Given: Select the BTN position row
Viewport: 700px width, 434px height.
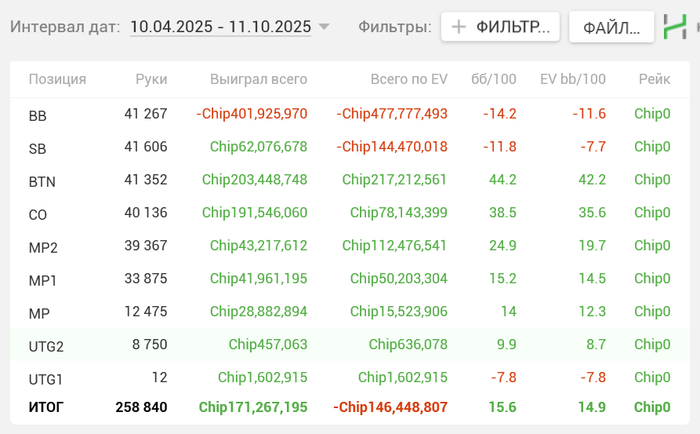Looking at the screenshot, I should [x=41, y=182].
